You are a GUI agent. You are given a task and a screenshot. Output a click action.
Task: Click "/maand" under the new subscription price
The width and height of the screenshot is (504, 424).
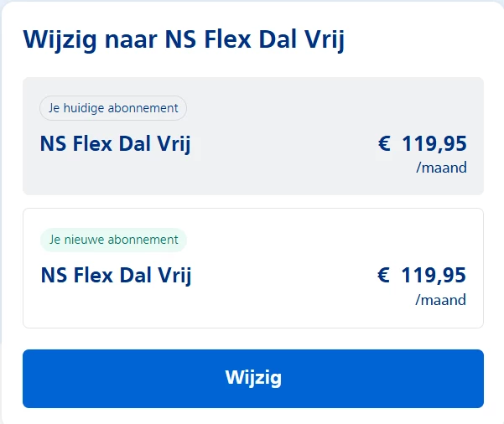441,299
